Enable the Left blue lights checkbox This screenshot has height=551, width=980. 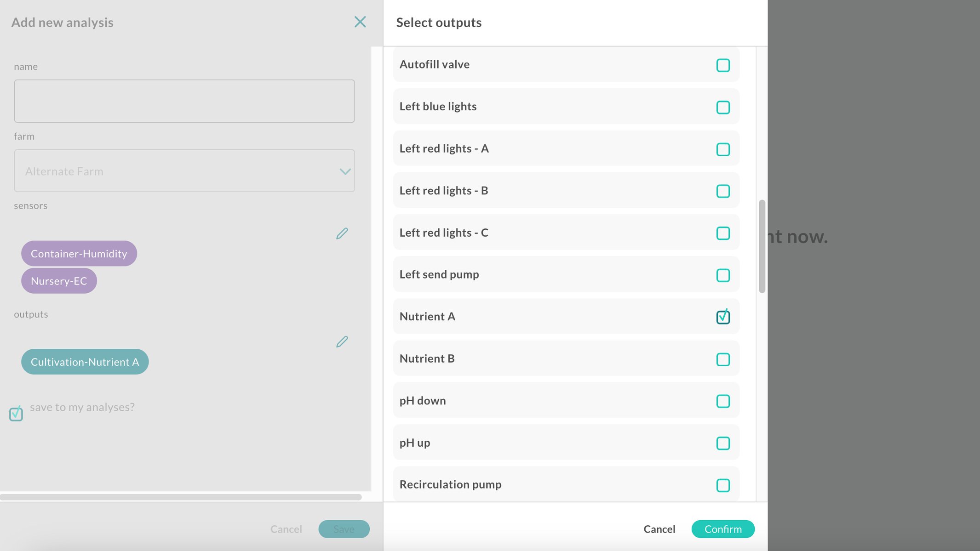[723, 107]
